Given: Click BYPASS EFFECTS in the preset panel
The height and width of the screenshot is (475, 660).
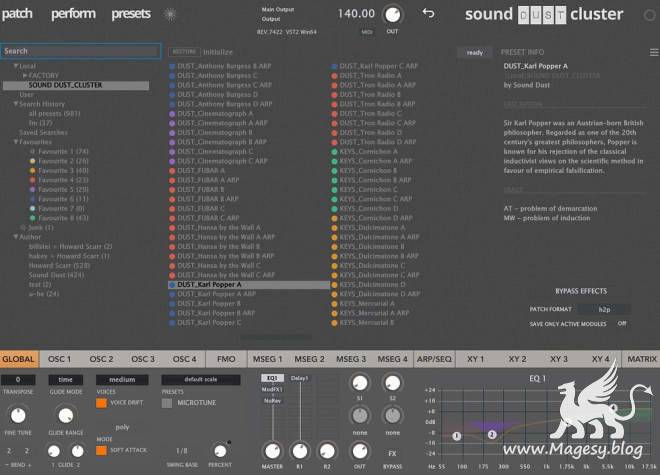Looking at the screenshot, I should click(x=581, y=291).
